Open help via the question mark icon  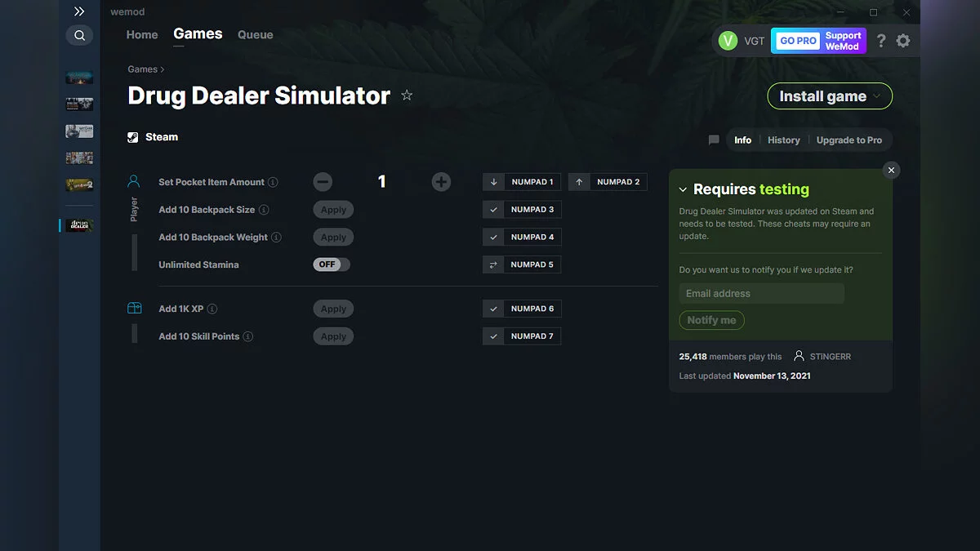click(x=881, y=41)
